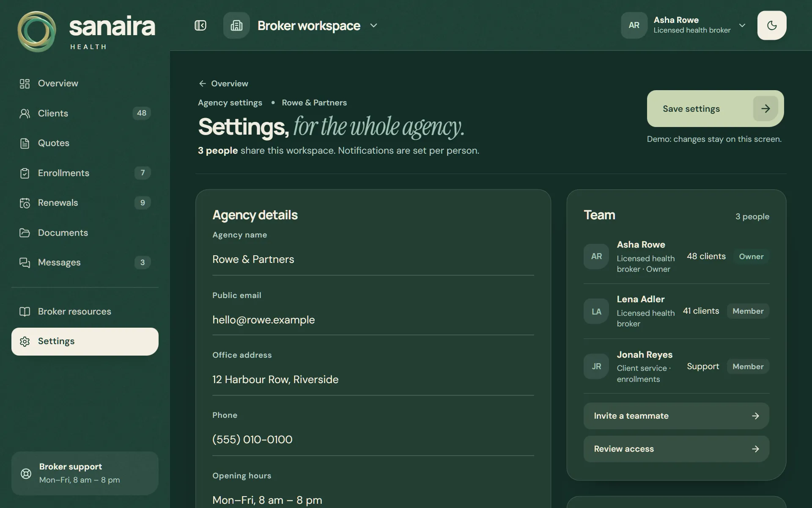
Task: Click the Owner badge for Asha Rowe
Action: coord(751,257)
